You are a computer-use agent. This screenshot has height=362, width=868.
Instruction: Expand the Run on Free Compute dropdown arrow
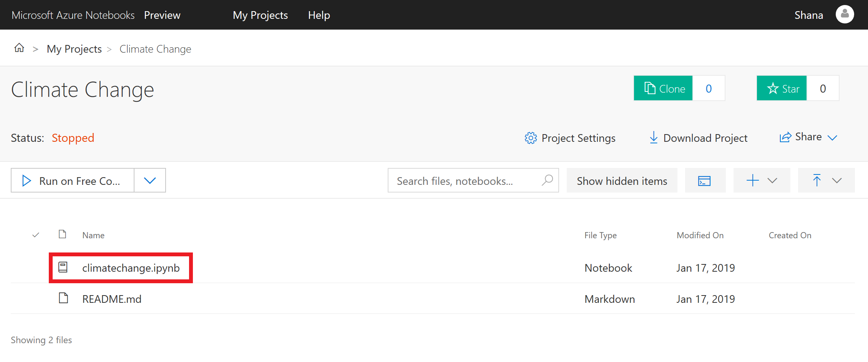point(150,180)
